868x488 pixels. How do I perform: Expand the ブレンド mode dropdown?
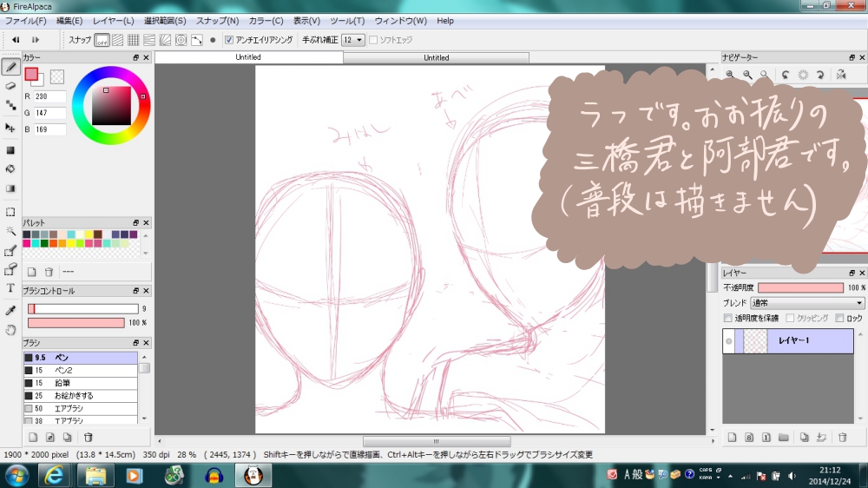click(x=807, y=303)
